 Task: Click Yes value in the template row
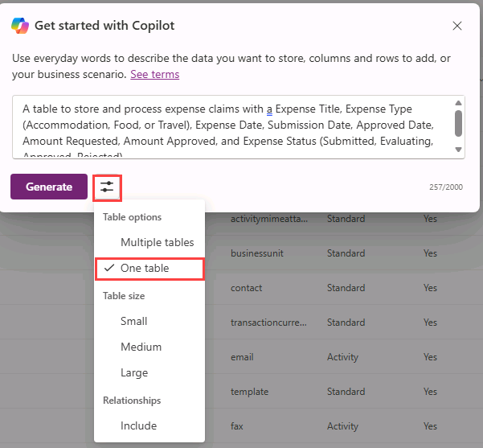(430, 392)
